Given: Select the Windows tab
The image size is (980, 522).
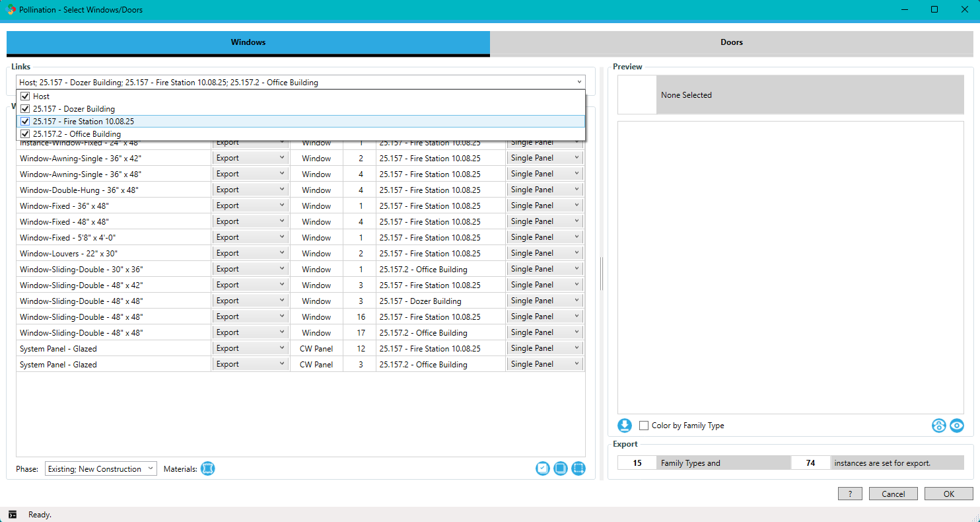Looking at the screenshot, I should (248, 42).
